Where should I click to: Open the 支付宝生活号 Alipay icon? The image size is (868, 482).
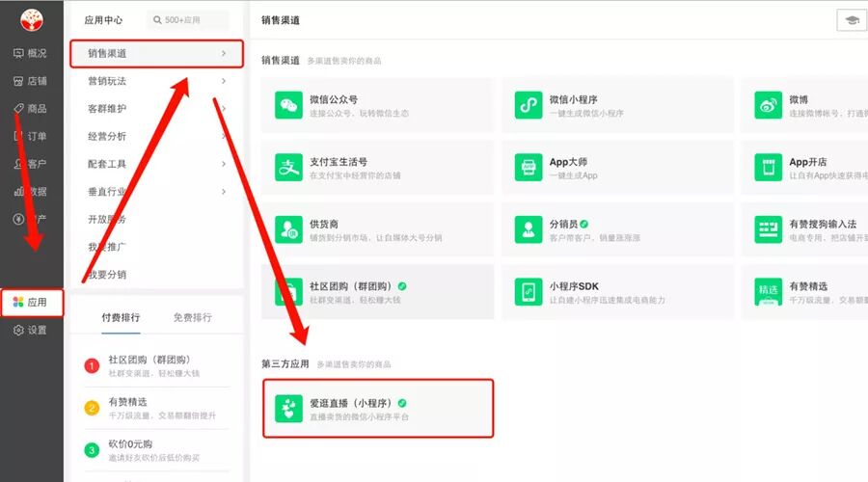click(288, 167)
